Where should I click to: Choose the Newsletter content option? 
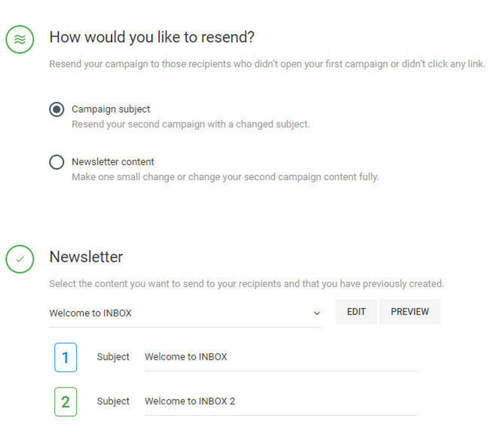coord(56,162)
